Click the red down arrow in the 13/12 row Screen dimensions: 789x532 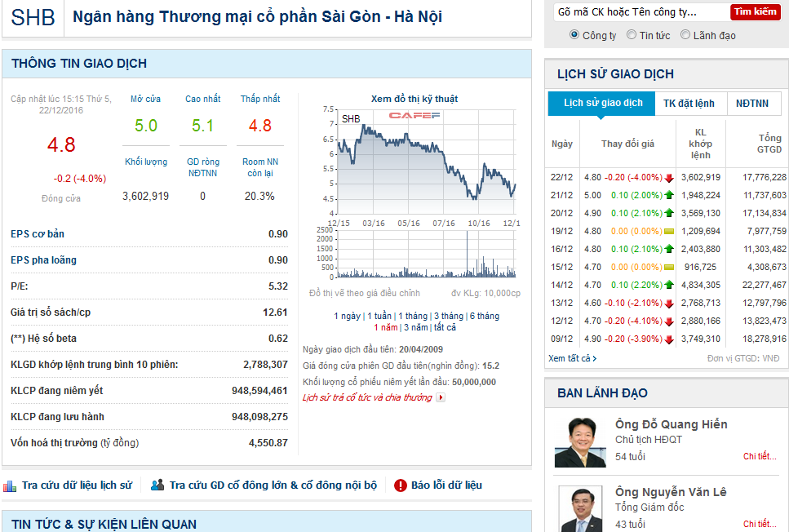(669, 304)
